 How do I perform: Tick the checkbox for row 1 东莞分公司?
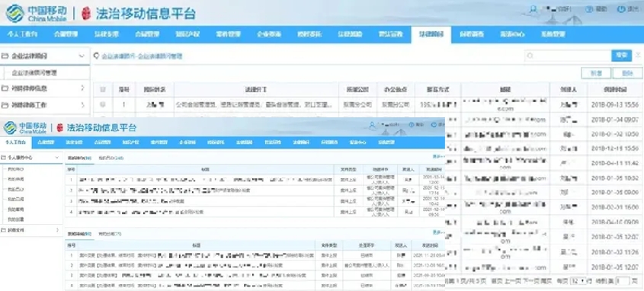(x=103, y=104)
